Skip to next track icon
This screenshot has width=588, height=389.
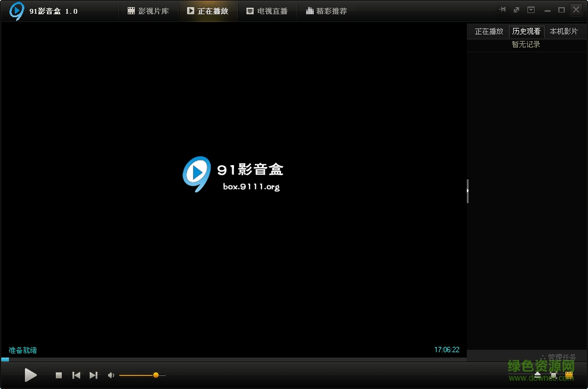[x=93, y=375]
